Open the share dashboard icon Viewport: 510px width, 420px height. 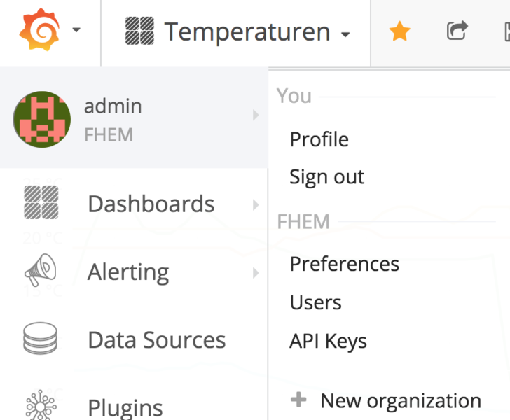coord(457,30)
